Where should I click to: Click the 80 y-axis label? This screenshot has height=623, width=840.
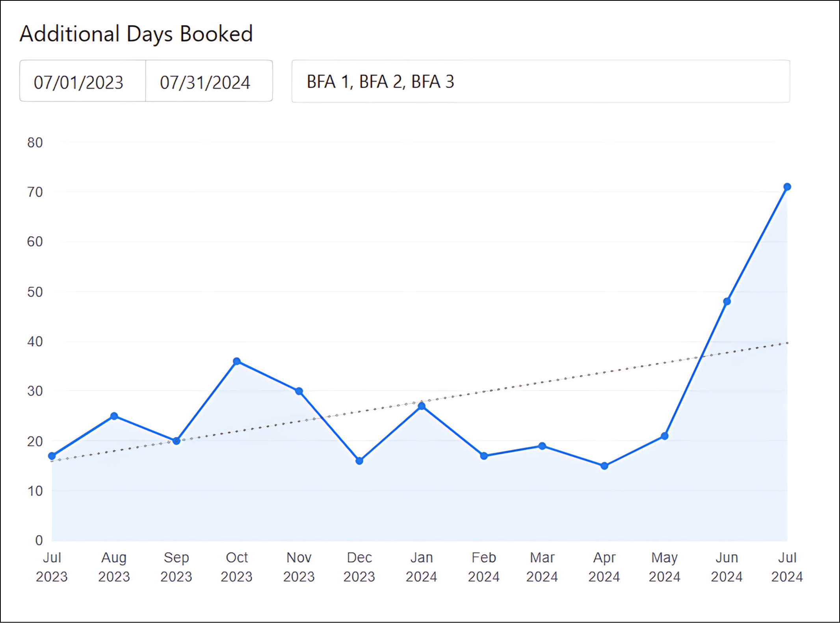tap(35, 142)
